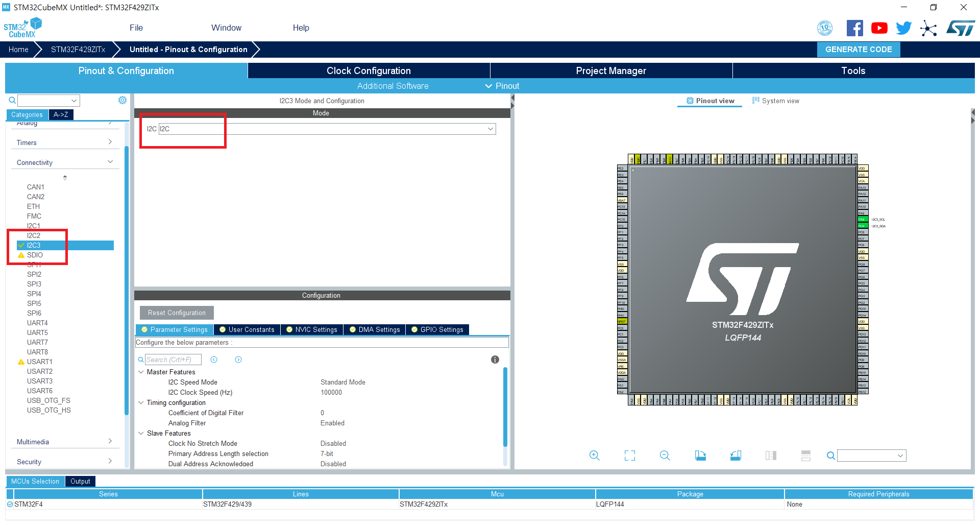This screenshot has height=526, width=980.
Task: Click the parameter info icon
Action: [x=495, y=360]
